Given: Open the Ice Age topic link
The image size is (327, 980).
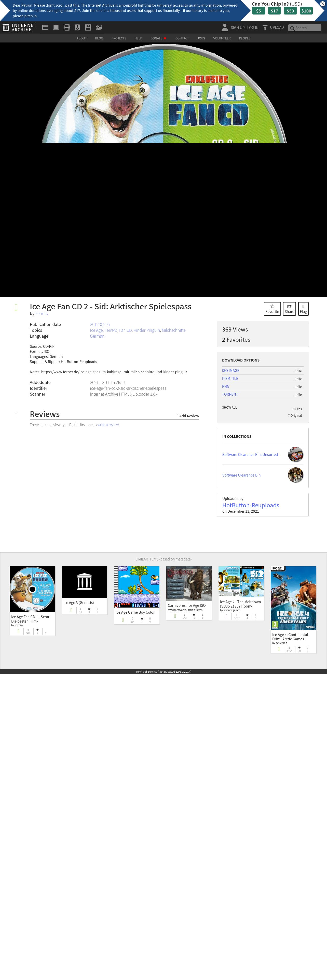Looking at the screenshot, I should coord(96,330).
